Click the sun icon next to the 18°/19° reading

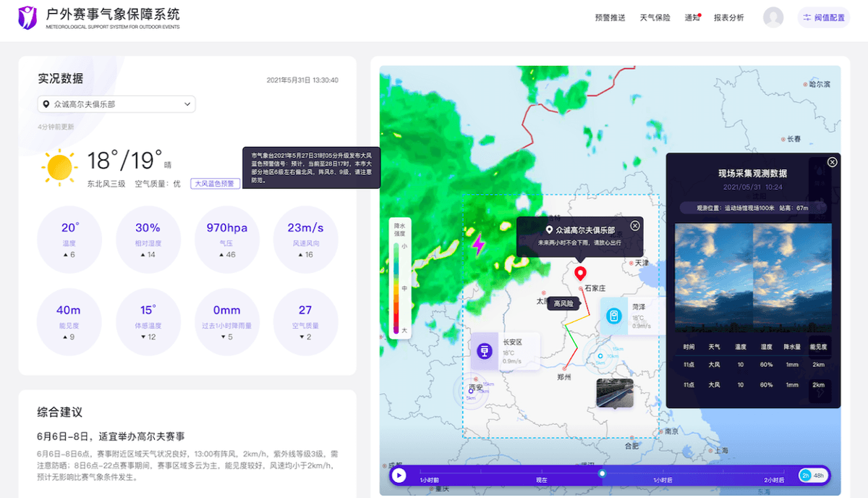(59, 166)
